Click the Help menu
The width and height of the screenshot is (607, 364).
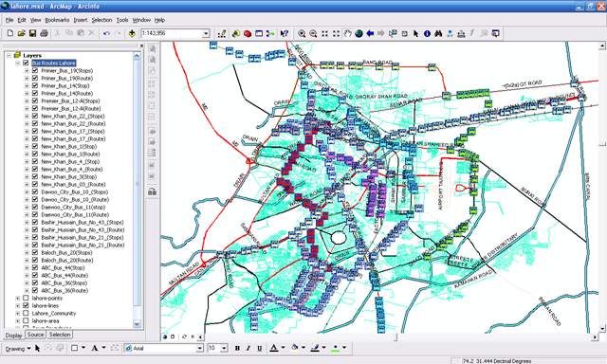tap(159, 20)
